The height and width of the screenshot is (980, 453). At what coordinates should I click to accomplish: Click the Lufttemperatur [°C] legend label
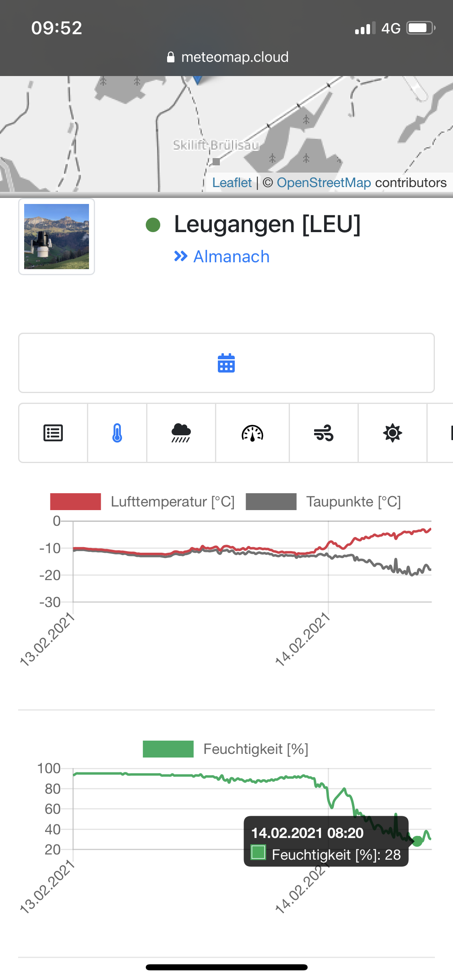click(x=172, y=502)
